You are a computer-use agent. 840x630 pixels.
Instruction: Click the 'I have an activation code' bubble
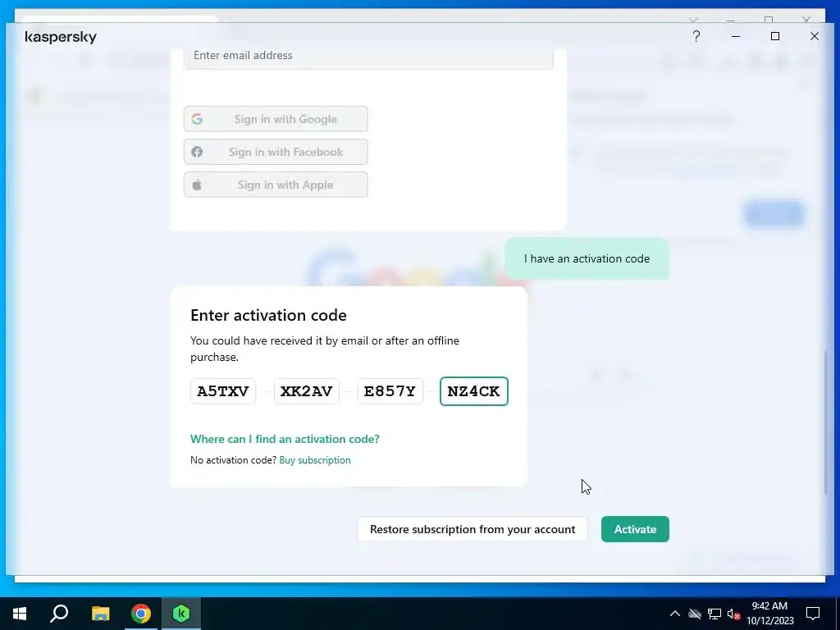[x=587, y=258]
